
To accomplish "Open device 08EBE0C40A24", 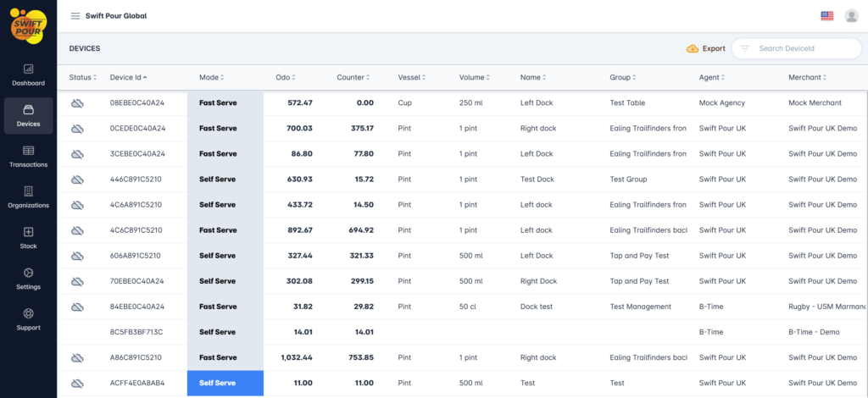I will (x=137, y=102).
